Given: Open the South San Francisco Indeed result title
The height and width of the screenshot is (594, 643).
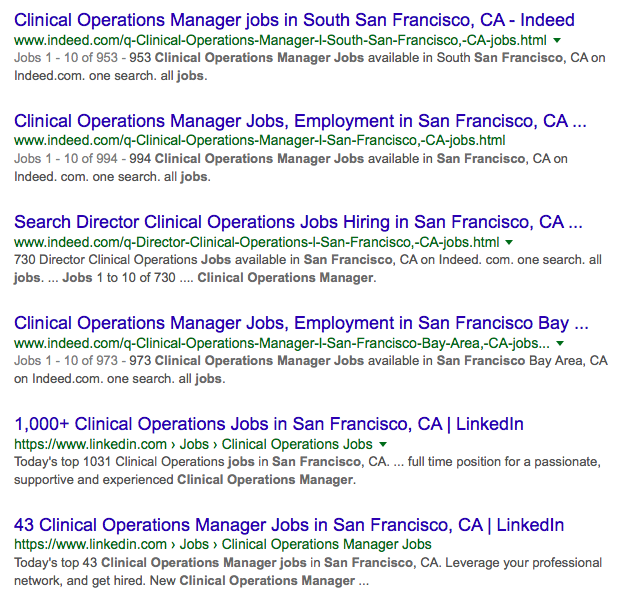Looking at the screenshot, I should tap(294, 20).
